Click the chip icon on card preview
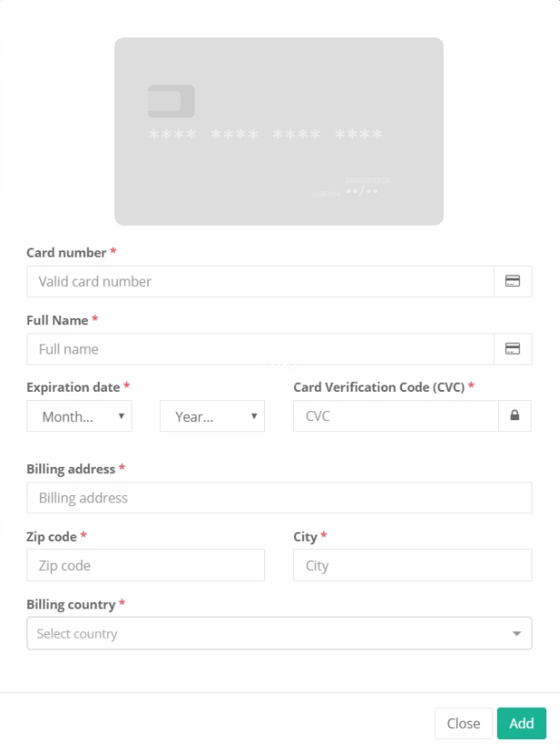Viewport: 560px width, 750px height. pos(171,101)
